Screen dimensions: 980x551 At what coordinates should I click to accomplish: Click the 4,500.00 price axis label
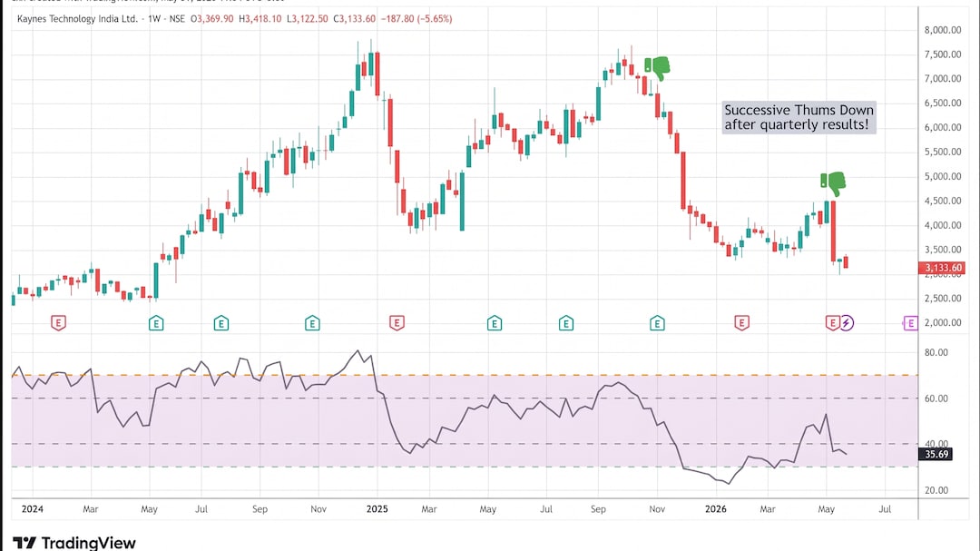(943, 201)
